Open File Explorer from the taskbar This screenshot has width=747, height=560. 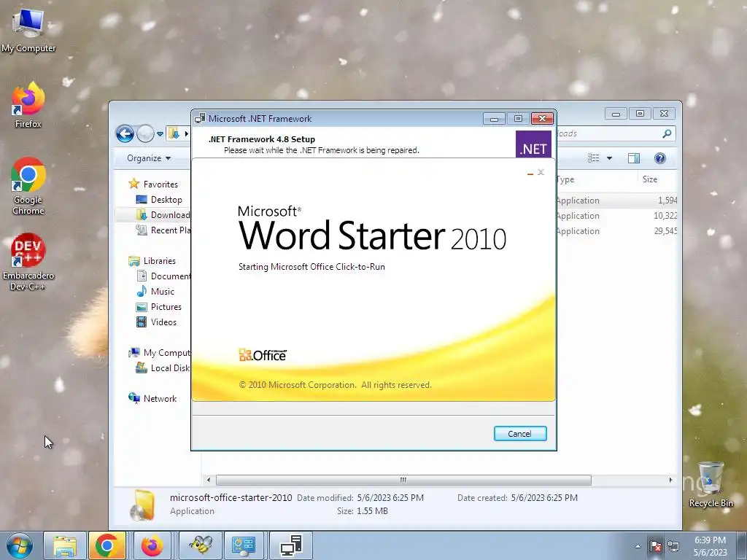[x=65, y=545]
